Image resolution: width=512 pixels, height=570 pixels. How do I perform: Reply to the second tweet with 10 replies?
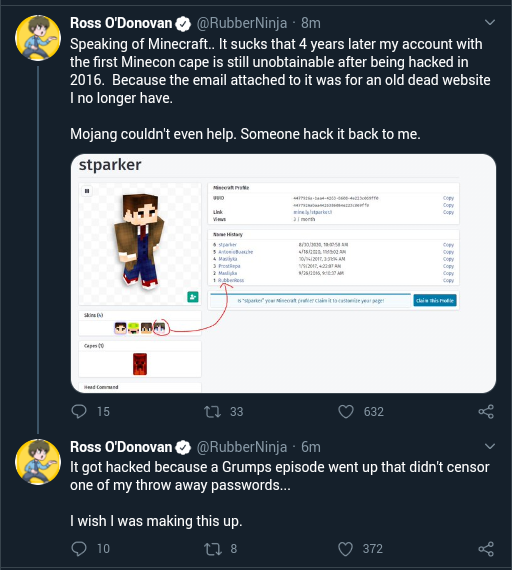79,549
